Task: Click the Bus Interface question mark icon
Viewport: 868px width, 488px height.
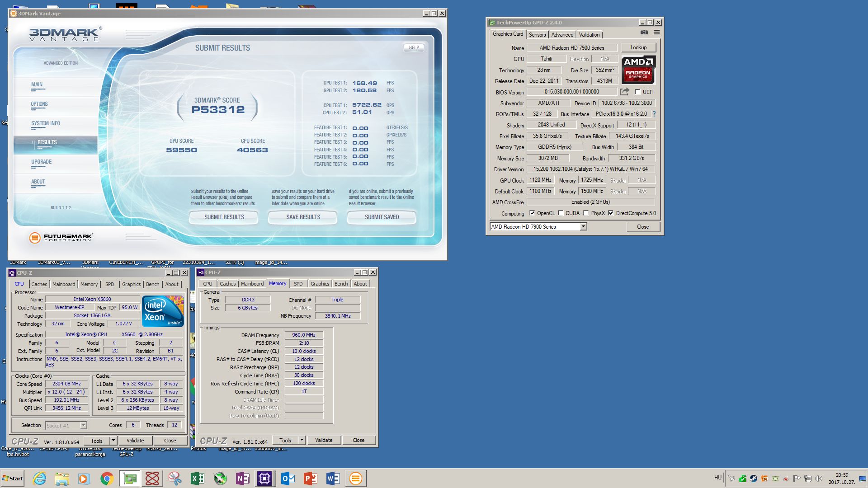Action: [654, 114]
